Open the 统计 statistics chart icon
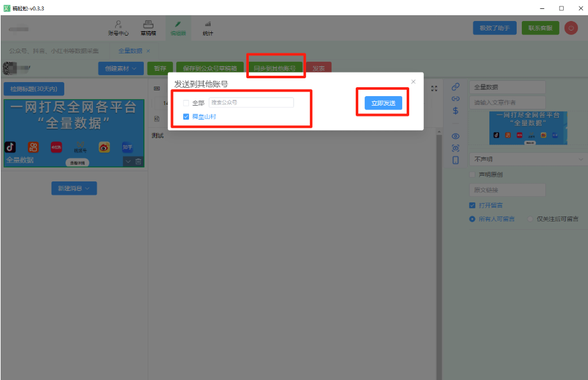 pos(207,27)
